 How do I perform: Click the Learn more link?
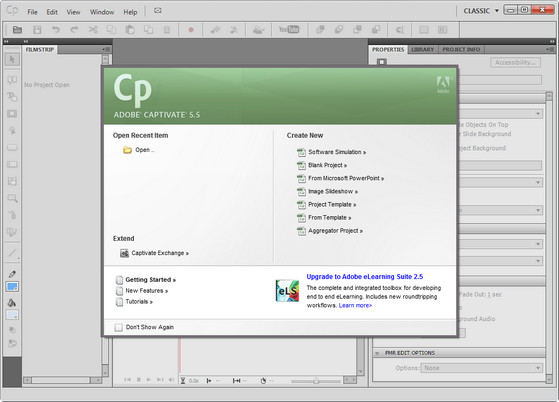355,305
